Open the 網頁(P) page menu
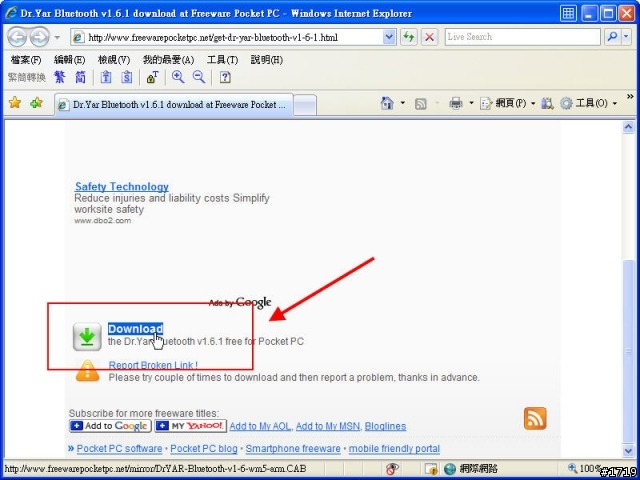This screenshot has height=480, width=640. (507, 103)
